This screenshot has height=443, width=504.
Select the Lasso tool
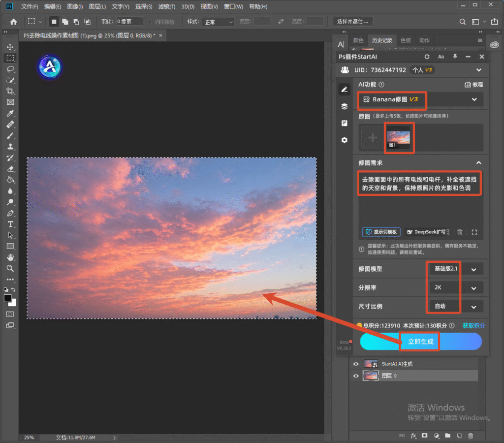[x=10, y=69]
